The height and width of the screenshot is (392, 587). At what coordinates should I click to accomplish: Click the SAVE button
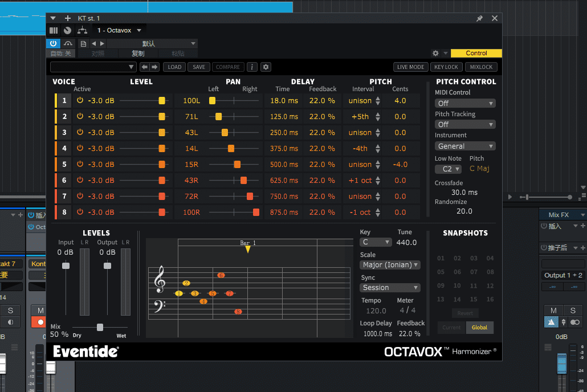pyautogui.click(x=199, y=67)
